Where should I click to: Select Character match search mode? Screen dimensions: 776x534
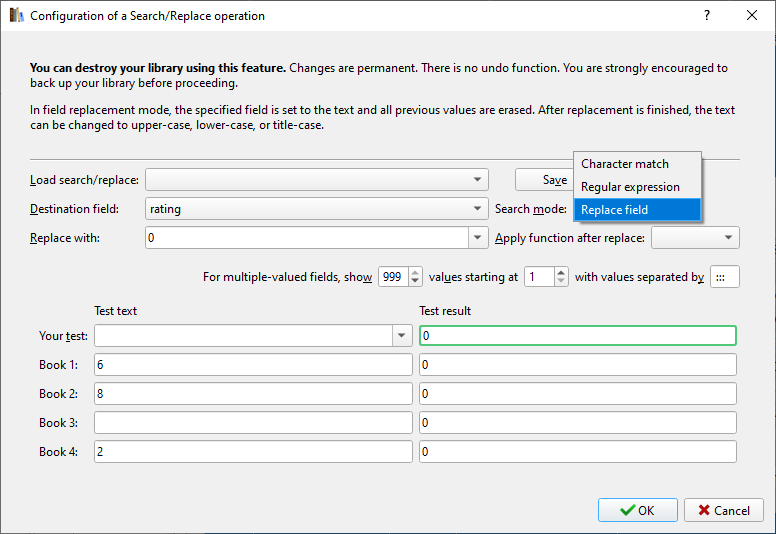click(x=625, y=164)
